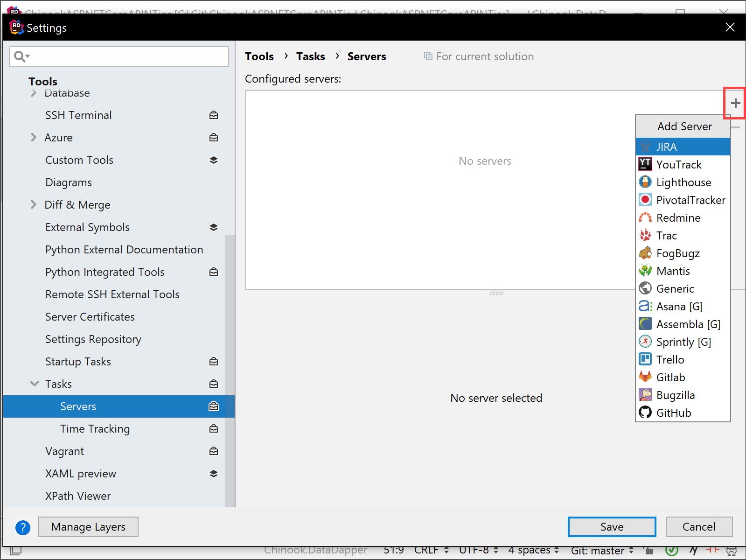Expand the Diff & Merge node
The image size is (746, 560).
point(34,204)
